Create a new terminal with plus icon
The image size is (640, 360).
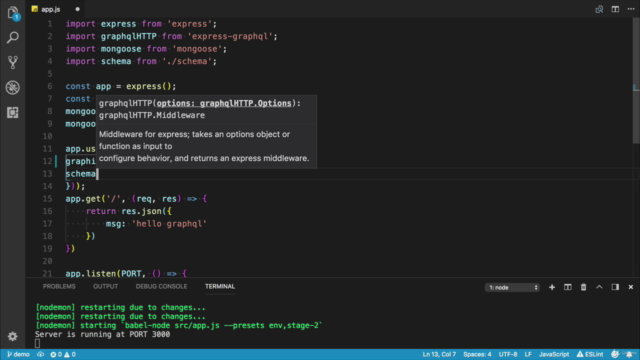click(552, 287)
